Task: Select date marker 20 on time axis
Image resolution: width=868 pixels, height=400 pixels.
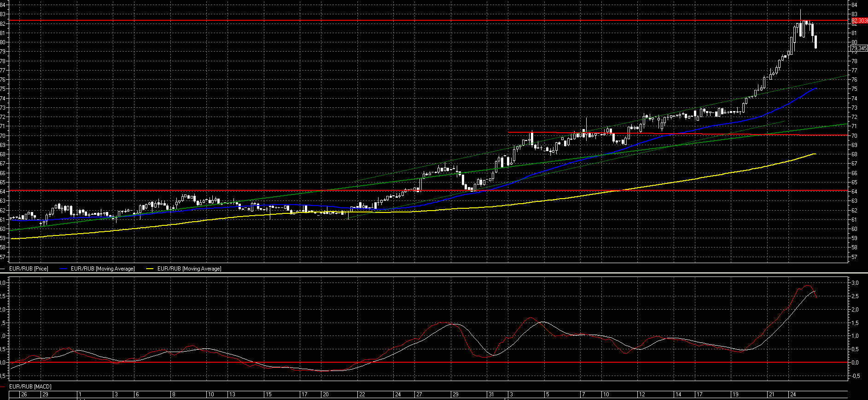Action: click(326, 394)
